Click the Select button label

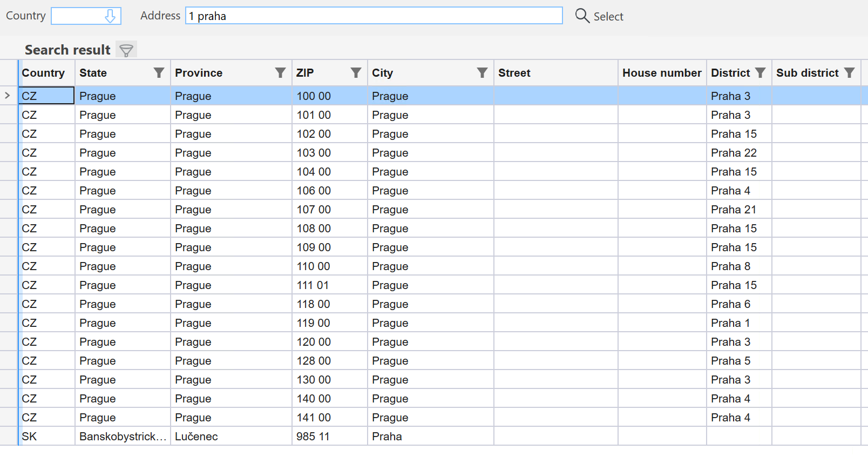pos(608,17)
